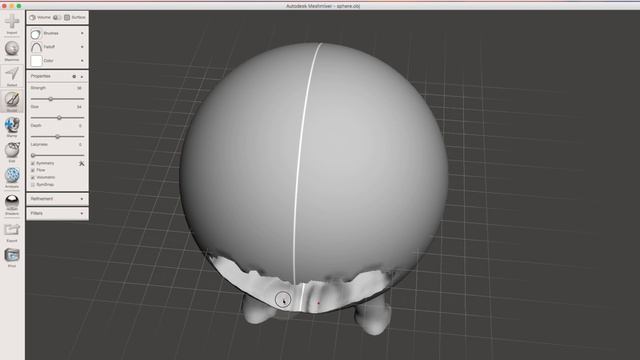The width and height of the screenshot is (640, 360).
Task: Click the symmetry plane icon beside Symmetry
Action: click(82, 163)
